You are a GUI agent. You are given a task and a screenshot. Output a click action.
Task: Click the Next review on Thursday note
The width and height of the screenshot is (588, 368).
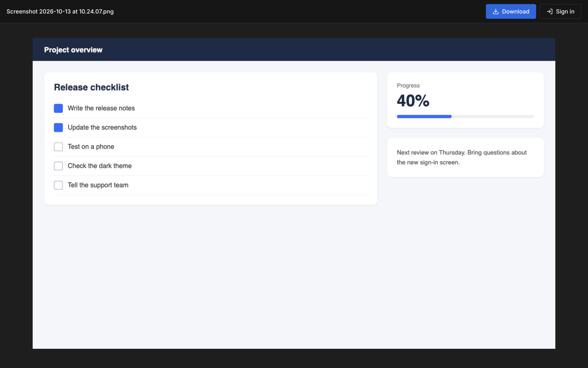pyautogui.click(x=462, y=157)
